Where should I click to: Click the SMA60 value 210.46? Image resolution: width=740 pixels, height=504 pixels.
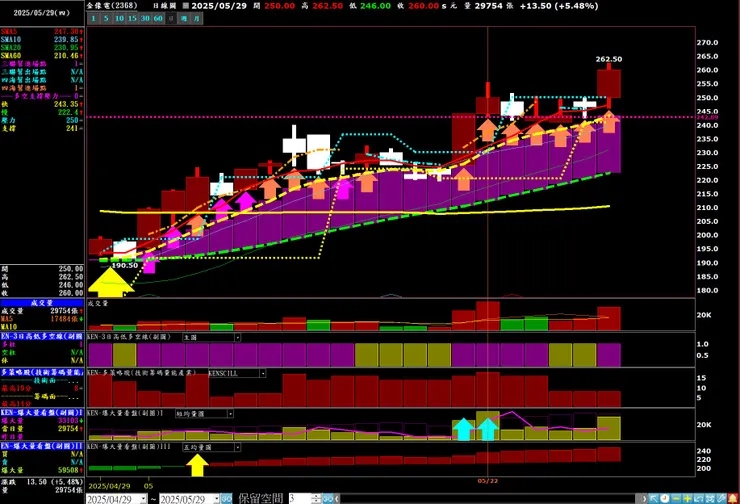pos(66,56)
